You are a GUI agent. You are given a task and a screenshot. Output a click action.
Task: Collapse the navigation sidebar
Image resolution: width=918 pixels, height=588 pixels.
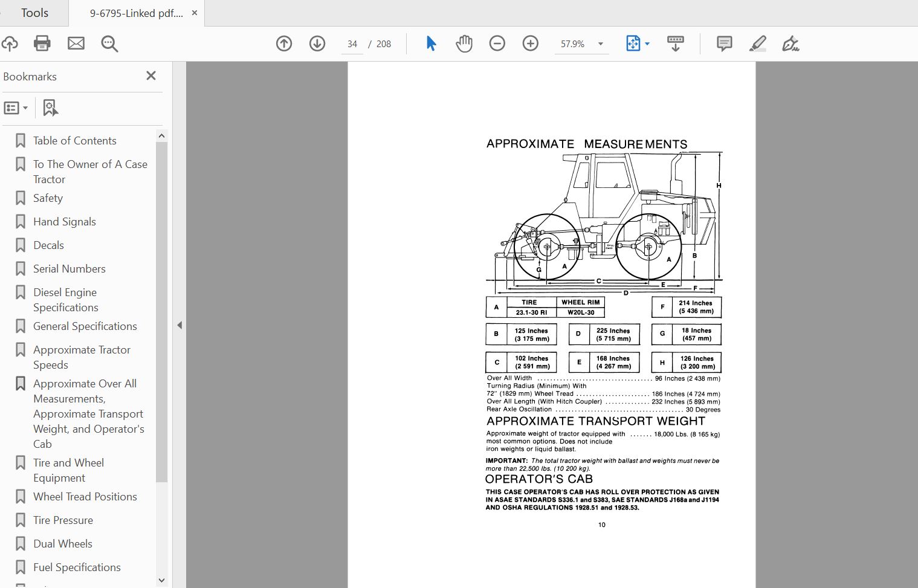coord(179,325)
